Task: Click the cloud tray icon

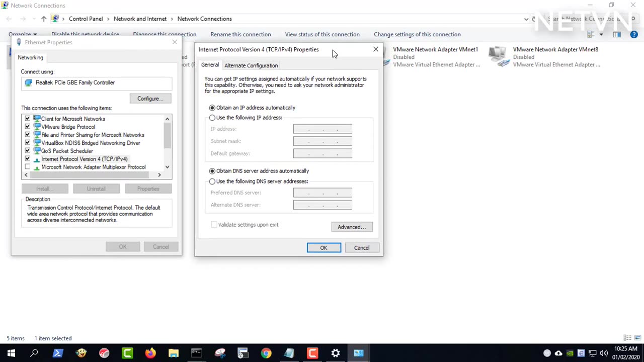Action: pyautogui.click(x=558, y=353)
